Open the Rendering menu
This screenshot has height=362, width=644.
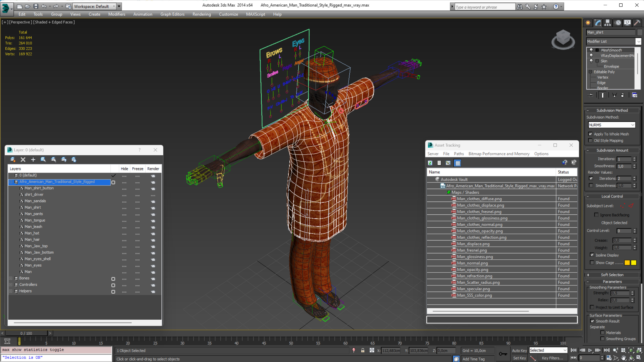[202, 14]
